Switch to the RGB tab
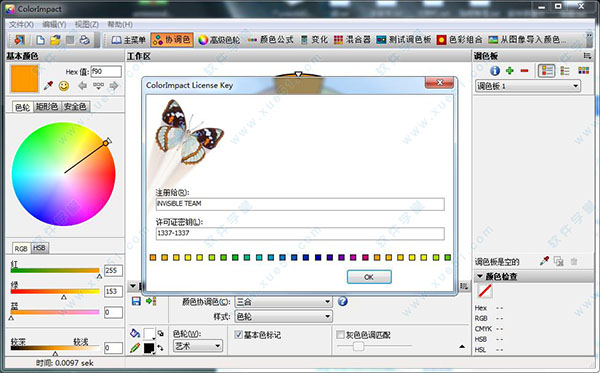Image resolution: width=600 pixels, height=373 pixels. pos(21,248)
